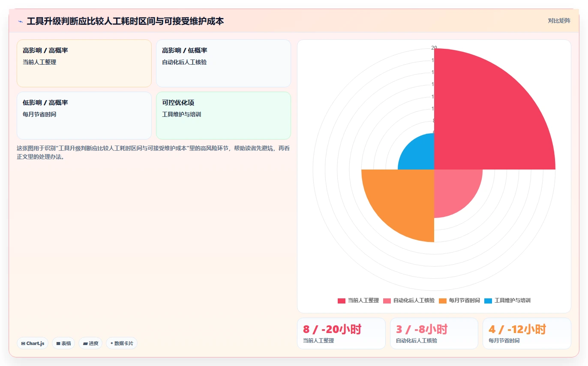Select the 高影响 / 低概率 card
The width and height of the screenshot is (588, 366).
coord(223,63)
